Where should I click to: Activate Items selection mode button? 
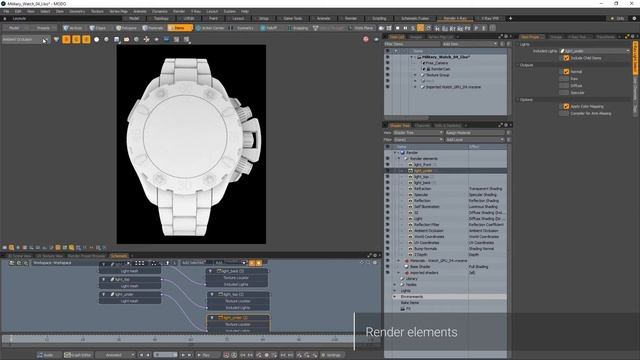[180, 28]
